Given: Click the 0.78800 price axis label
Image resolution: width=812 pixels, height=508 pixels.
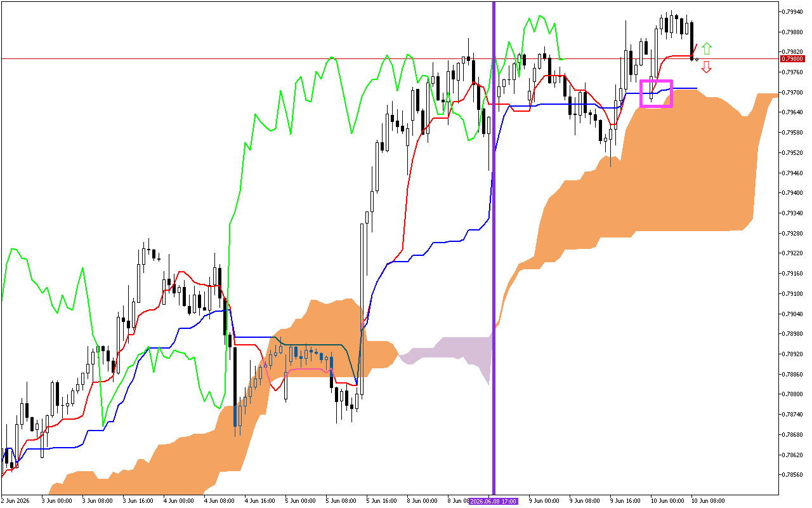Looking at the screenshot, I should tap(792, 394).
